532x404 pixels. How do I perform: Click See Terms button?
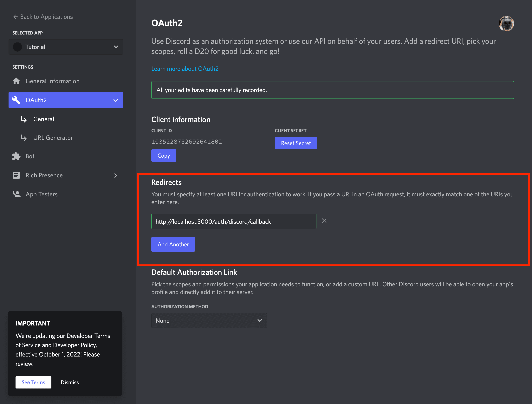pyautogui.click(x=33, y=382)
